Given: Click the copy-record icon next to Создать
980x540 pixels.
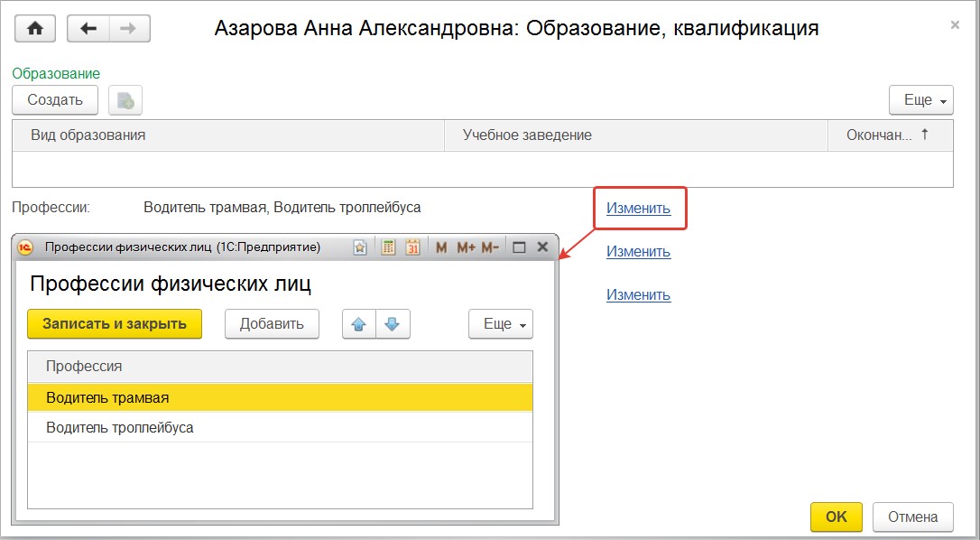Looking at the screenshot, I should tap(125, 100).
